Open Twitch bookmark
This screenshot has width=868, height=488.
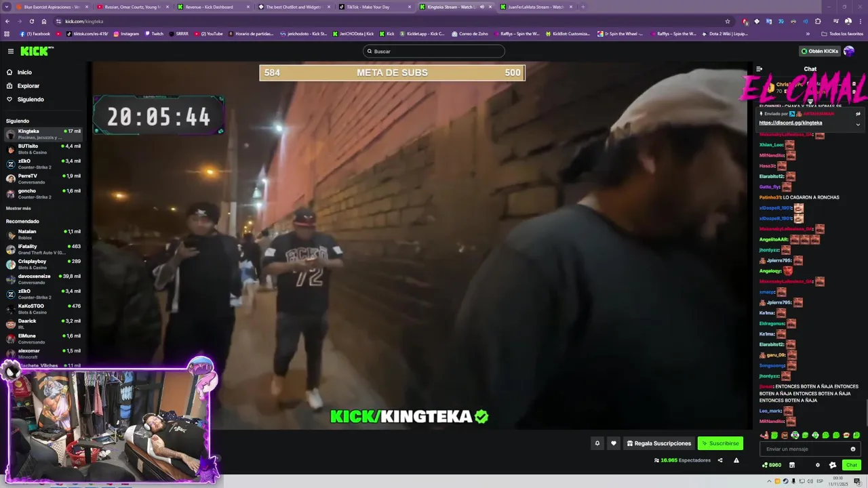(154, 34)
